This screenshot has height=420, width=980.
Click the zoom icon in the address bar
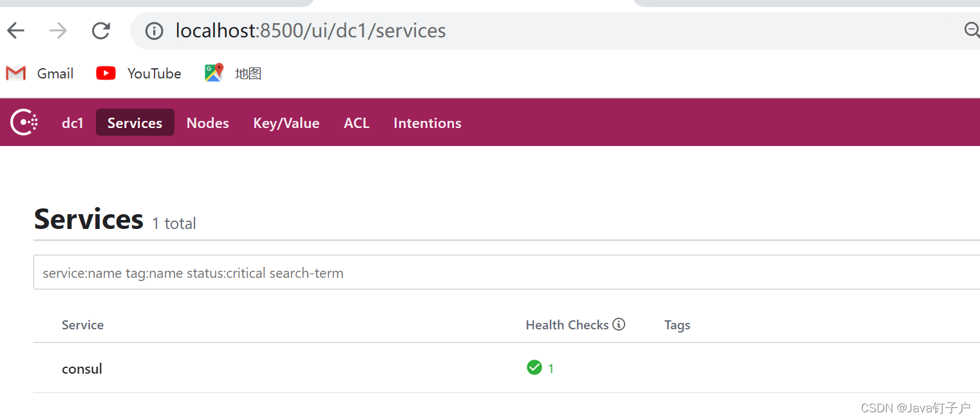(972, 30)
